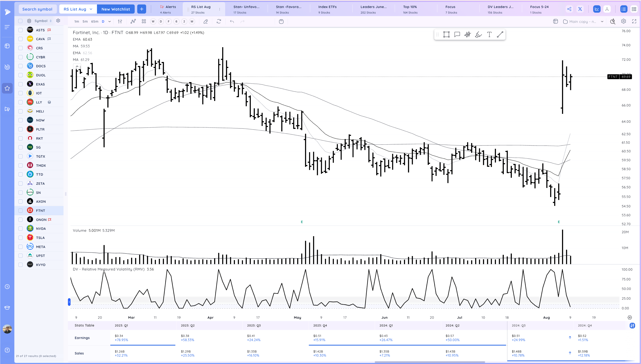Image resolution: width=641 pixels, height=364 pixels.
Task: Select the trend line drawing tool
Action: (500, 35)
